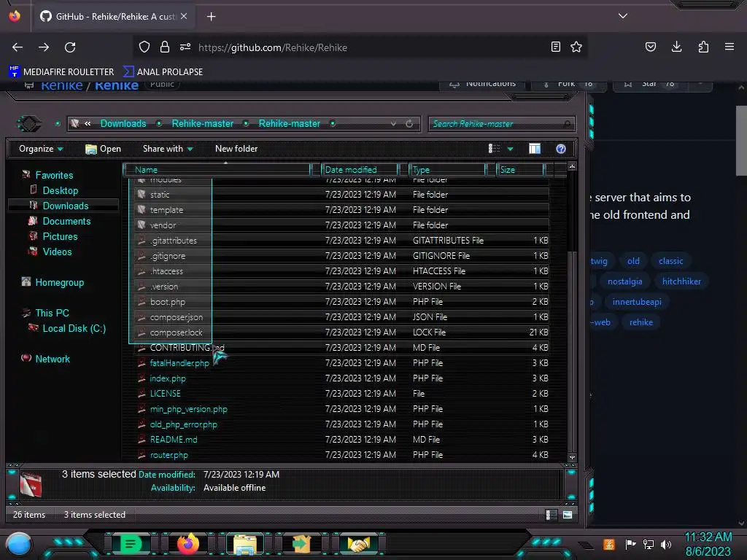747x560 pixels.
Task: Open Action Center flag icon in tray
Action: pos(631,544)
